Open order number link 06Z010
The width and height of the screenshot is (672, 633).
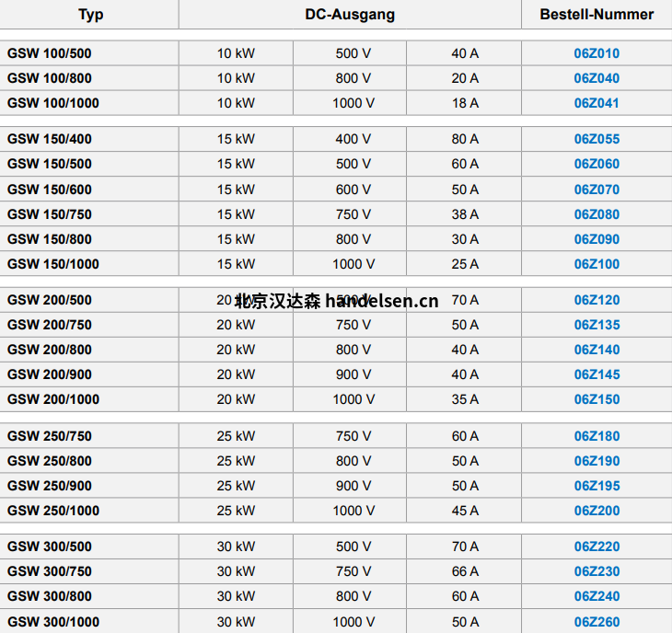pyautogui.click(x=597, y=53)
